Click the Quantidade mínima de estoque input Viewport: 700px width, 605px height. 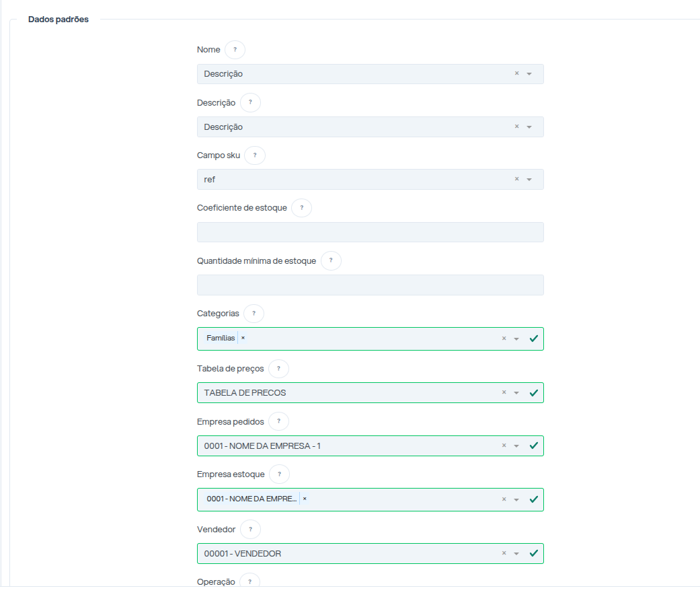click(370, 285)
